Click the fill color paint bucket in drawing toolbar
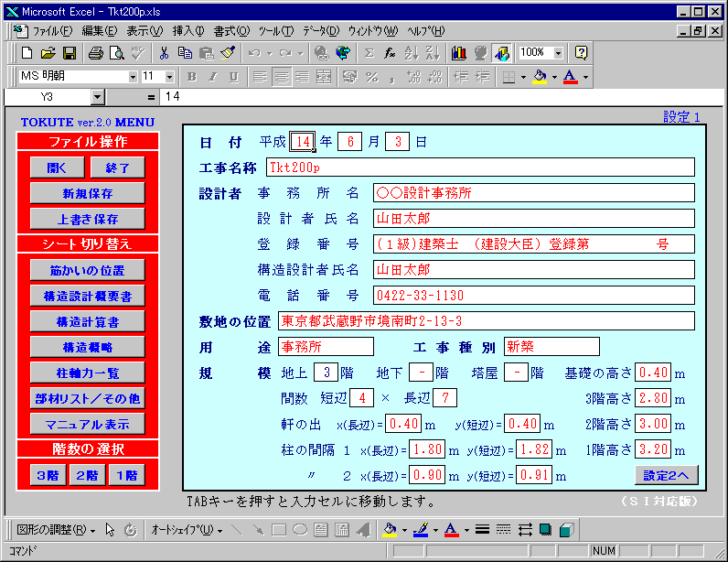This screenshot has width=728, height=562. tap(390, 530)
